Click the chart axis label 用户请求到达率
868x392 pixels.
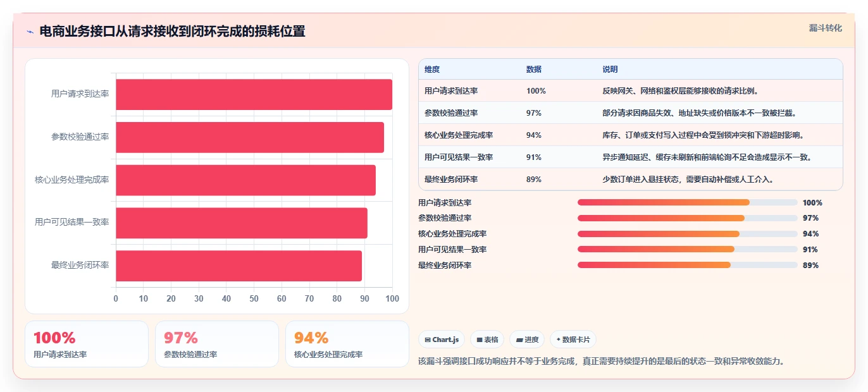(x=80, y=94)
